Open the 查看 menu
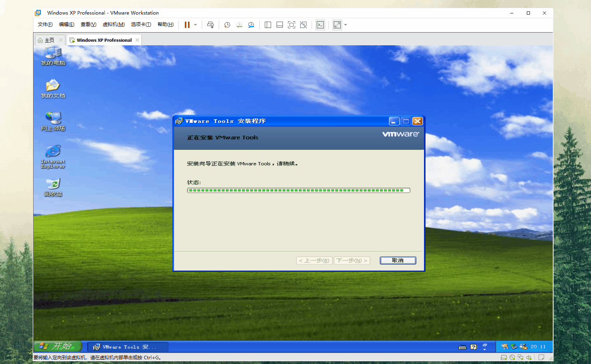The image size is (591, 364). [89, 24]
